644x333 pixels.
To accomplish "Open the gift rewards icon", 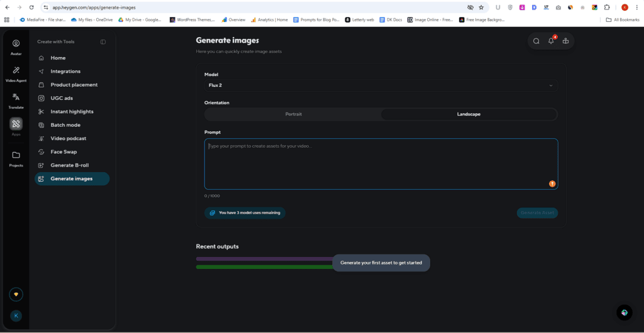I will (565, 41).
